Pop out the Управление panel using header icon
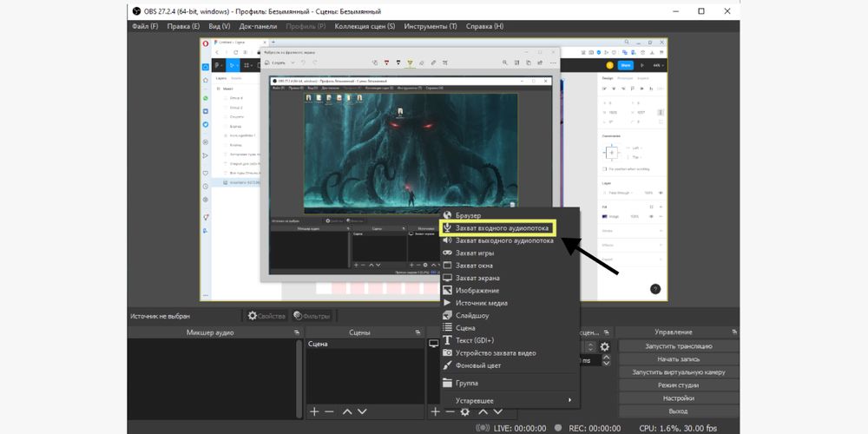This screenshot has width=868, height=434. coord(734,332)
